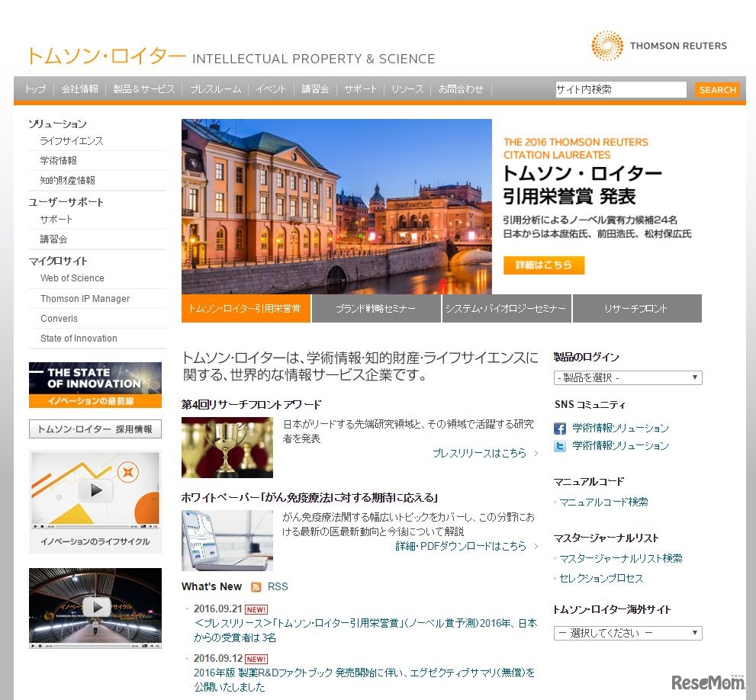
Task: Click the trophy award thumbnail
Action: (x=227, y=448)
